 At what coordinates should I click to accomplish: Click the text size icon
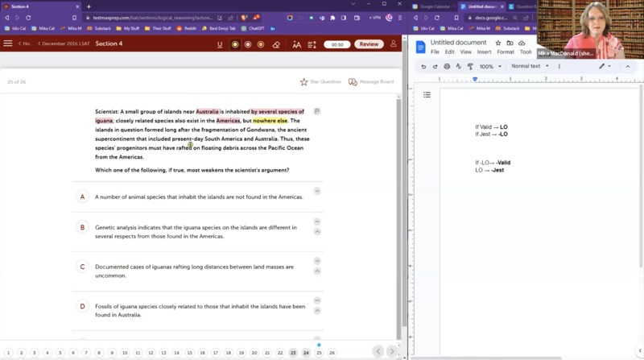coord(297,44)
